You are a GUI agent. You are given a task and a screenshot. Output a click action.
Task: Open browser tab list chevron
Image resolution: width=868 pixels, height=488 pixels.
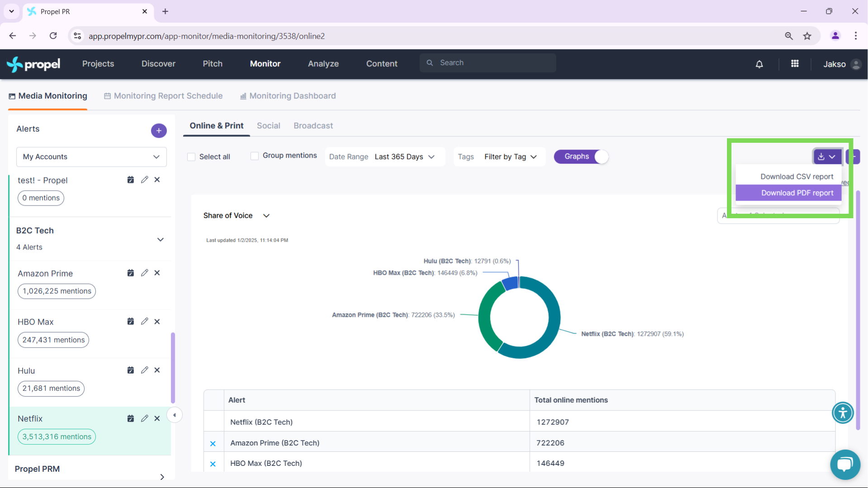(11, 11)
